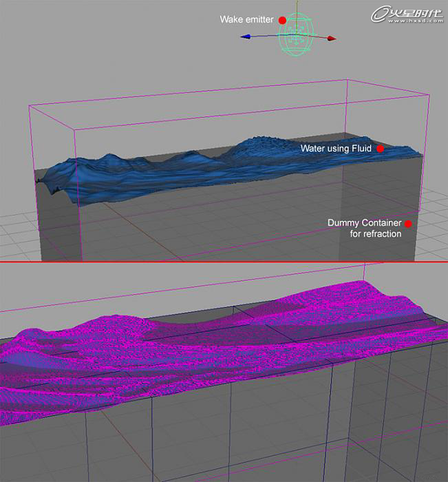Click the 'Dummy Container for refraction' label

click(365, 228)
